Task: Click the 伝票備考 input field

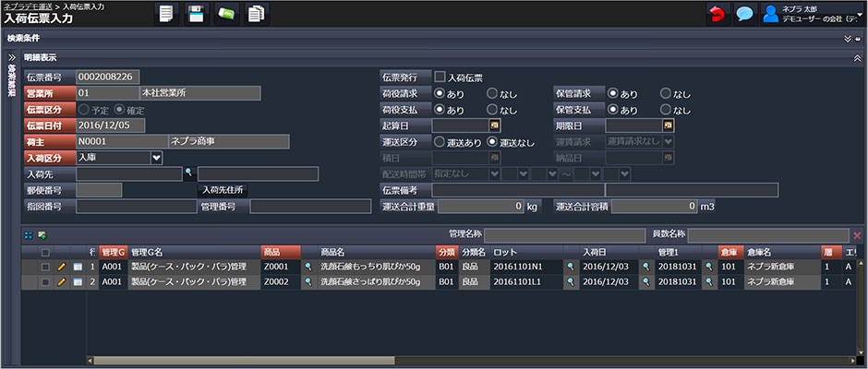Action: pyautogui.click(x=517, y=190)
